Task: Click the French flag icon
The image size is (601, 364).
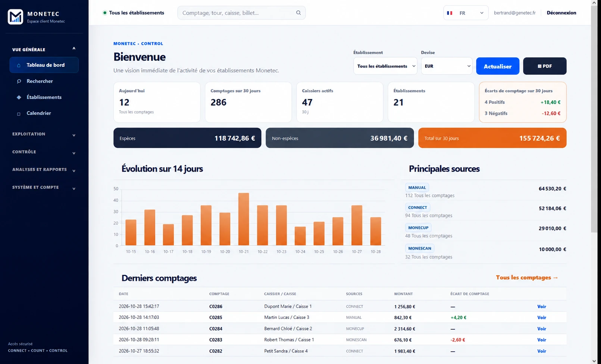Action: click(x=450, y=13)
